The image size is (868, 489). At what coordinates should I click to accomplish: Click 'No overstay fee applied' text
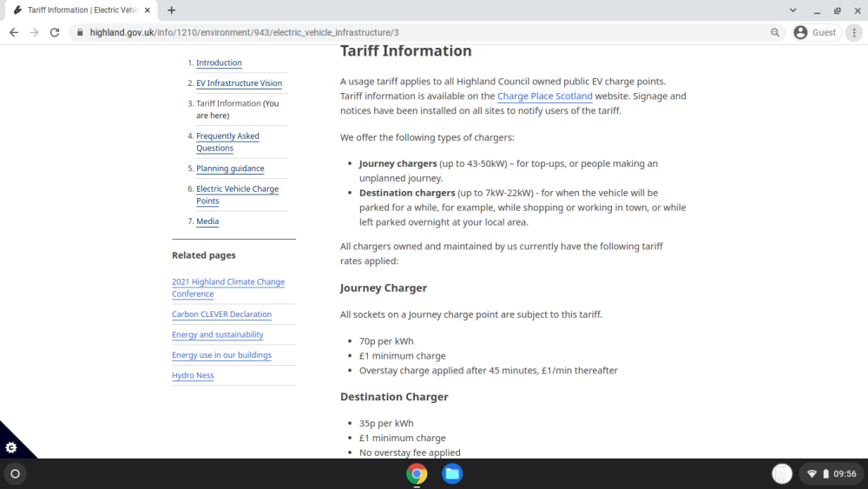[x=410, y=453]
